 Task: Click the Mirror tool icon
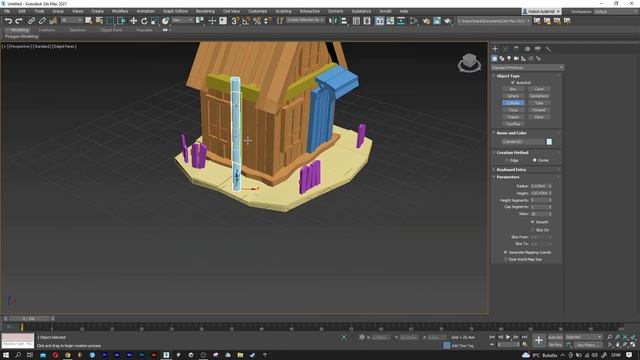coord(333,21)
